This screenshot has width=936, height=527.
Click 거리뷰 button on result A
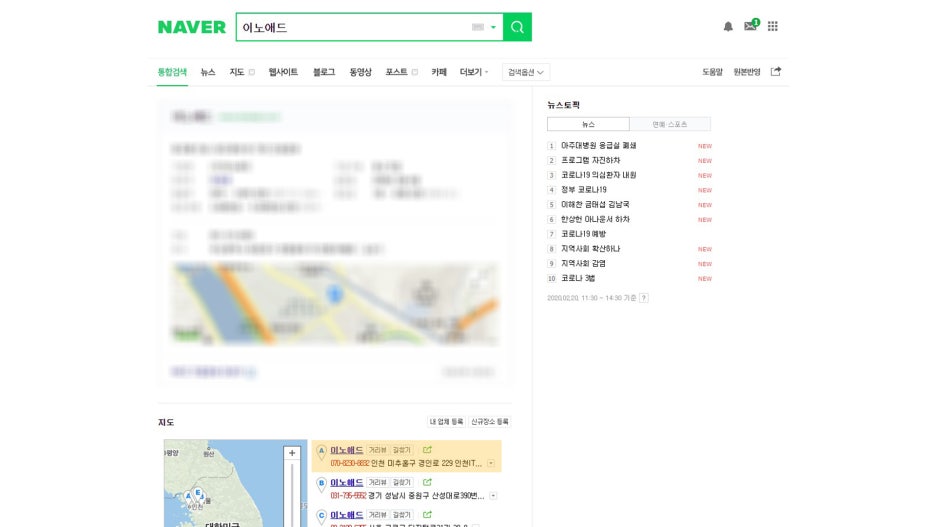[x=377, y=450]
